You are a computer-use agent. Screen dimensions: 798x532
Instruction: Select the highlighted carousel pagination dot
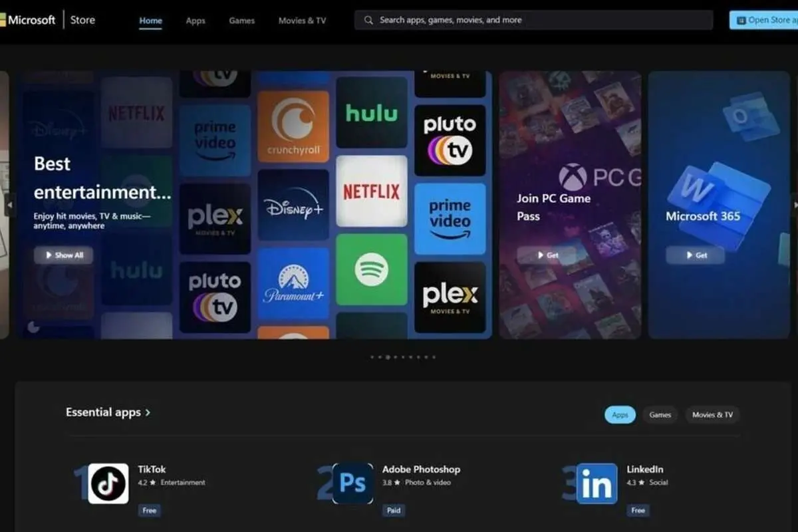point(388,357)
